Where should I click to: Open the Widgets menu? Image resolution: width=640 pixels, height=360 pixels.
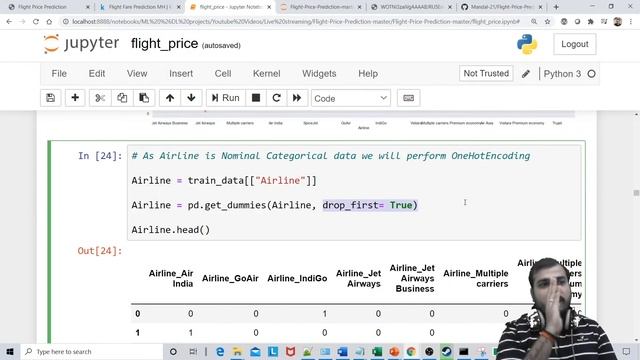[x=319, y=73]
